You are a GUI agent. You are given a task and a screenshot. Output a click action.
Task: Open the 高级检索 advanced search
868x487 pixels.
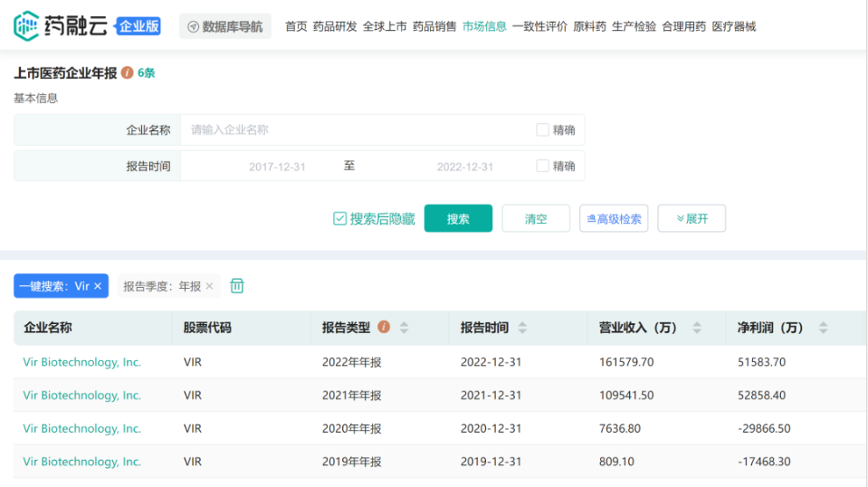tap(614, 219)
